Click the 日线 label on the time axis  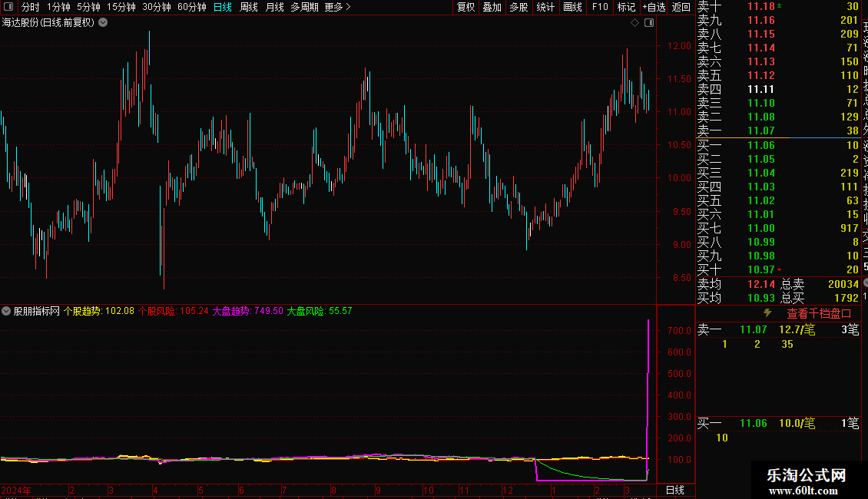675,490
